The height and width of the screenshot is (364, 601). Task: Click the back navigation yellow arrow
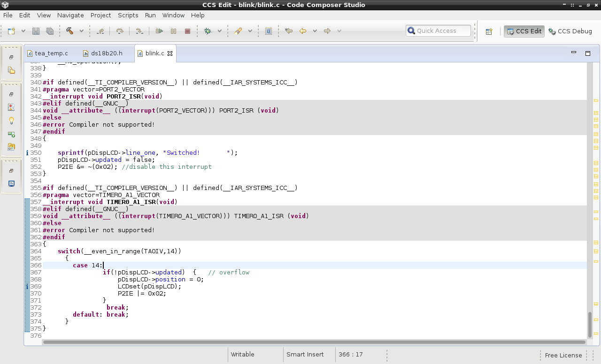303,31
